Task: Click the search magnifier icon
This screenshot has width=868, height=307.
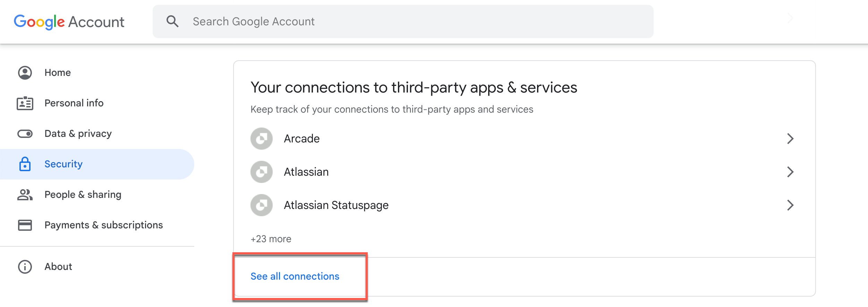Action: click(172, 21)
